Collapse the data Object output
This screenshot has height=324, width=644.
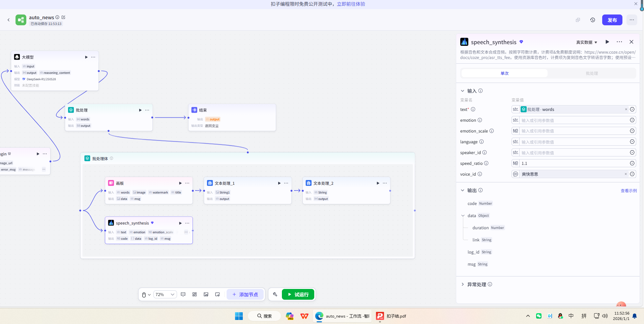click(463, 215)
